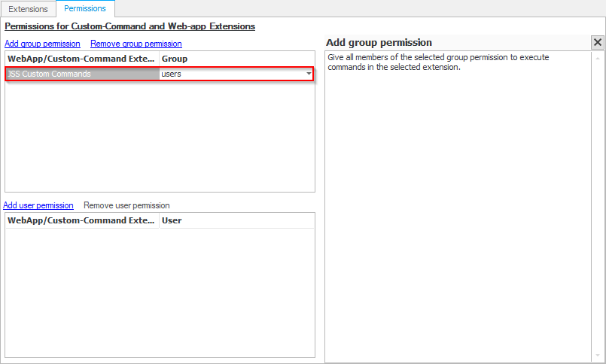Click the help panel scroll up arrow
The image size is (606, 364).
point(598,58)
